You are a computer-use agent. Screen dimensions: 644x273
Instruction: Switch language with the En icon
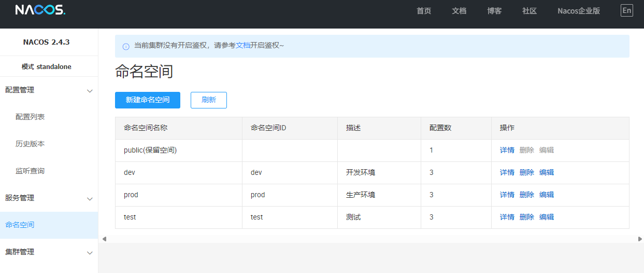[x=626, y=10]
